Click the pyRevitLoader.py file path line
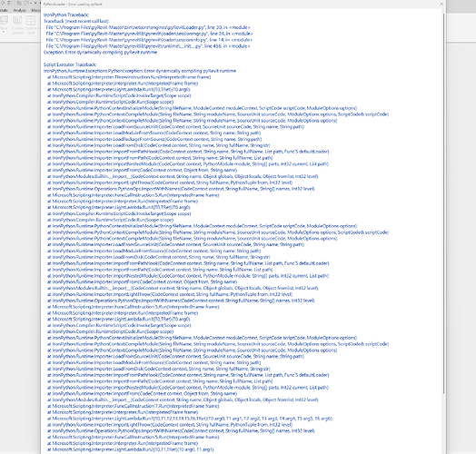476x454 pixels. 148,27
